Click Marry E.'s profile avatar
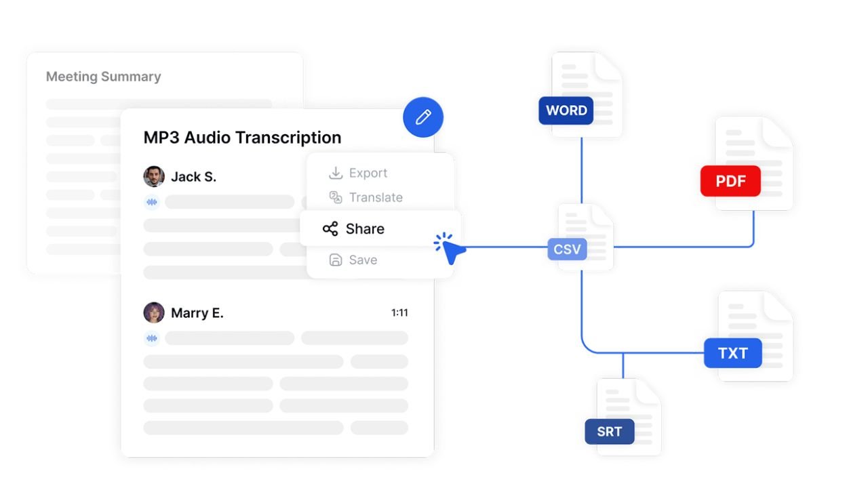The width and height of the screenshot is (868, 488). [x=154, y=312]
